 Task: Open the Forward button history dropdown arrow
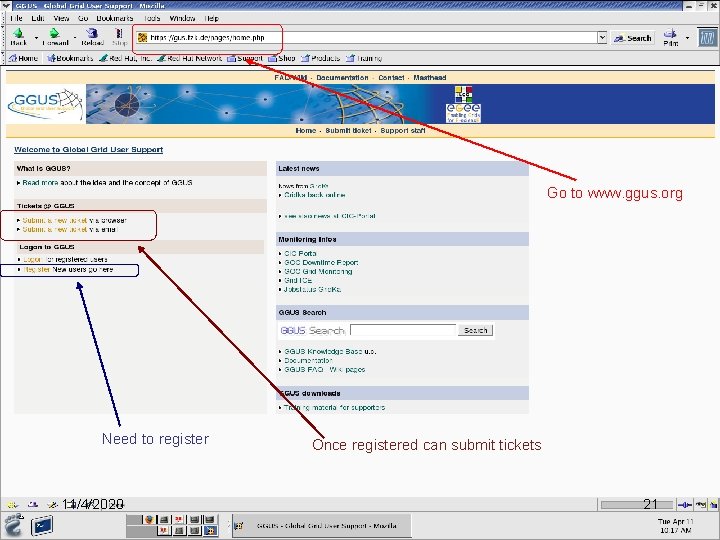click(x=75, y=38)
